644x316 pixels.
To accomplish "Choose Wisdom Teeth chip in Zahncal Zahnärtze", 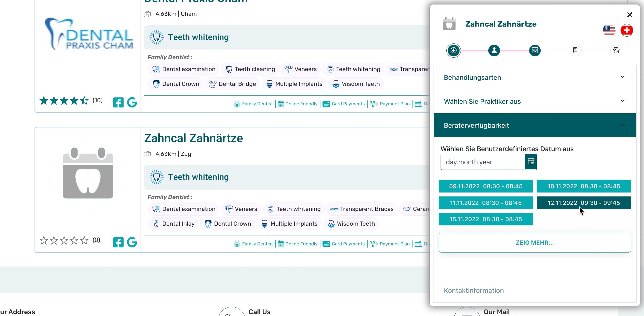I will (x=351, y=224).
